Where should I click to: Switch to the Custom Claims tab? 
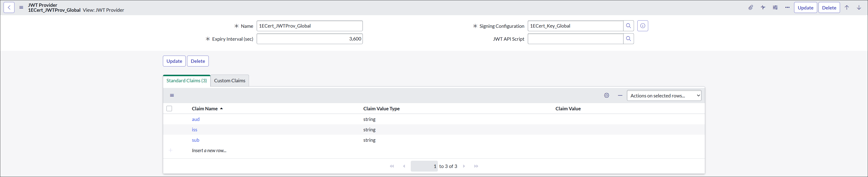point(230,80)
